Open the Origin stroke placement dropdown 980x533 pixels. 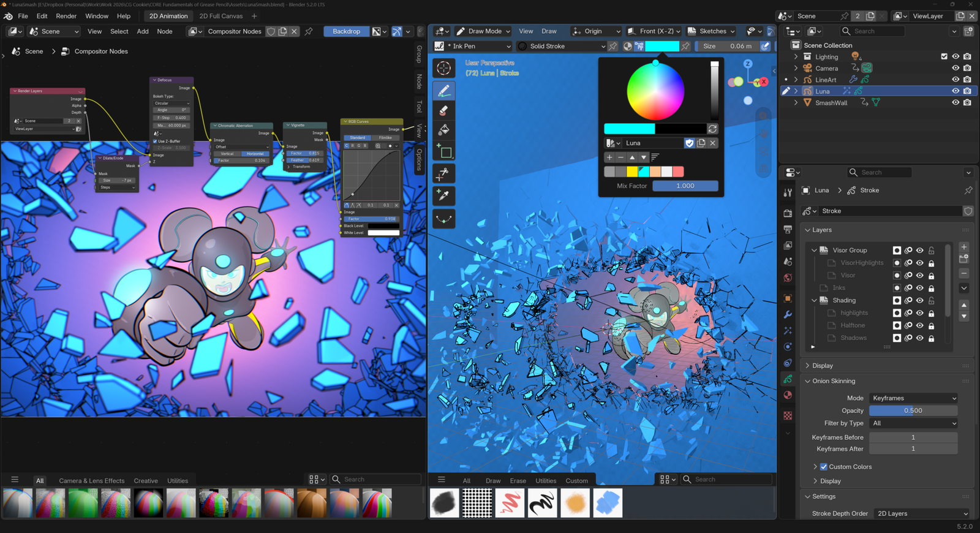coord(595,31)
